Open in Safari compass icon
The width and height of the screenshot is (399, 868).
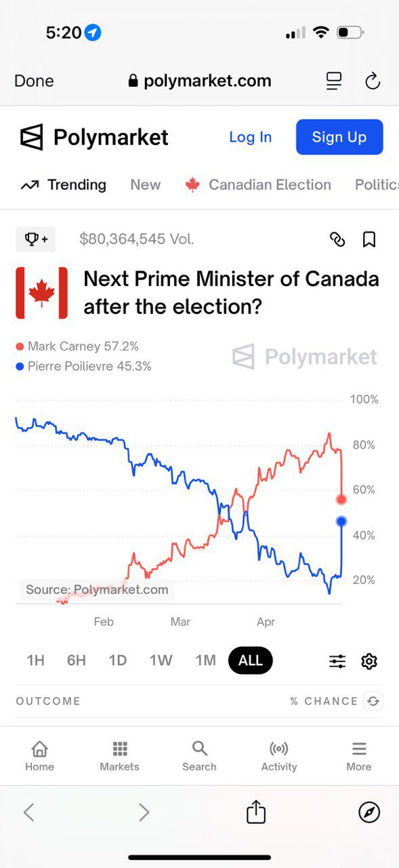pos(369,812)
